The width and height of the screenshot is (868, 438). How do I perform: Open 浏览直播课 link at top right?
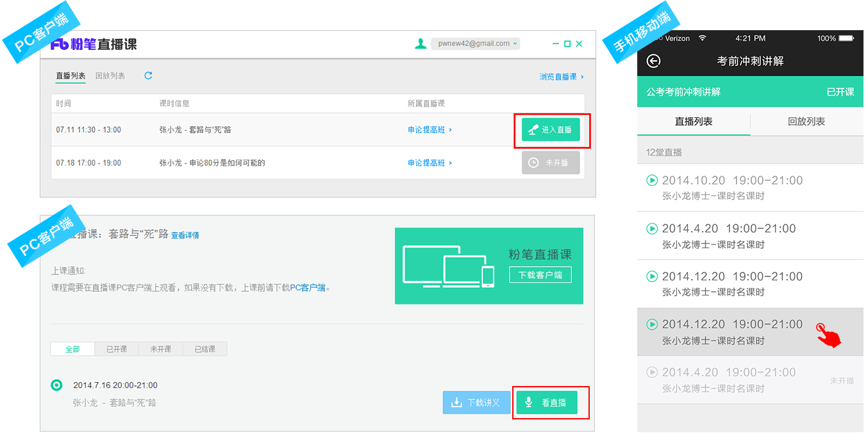coord(561,76)
